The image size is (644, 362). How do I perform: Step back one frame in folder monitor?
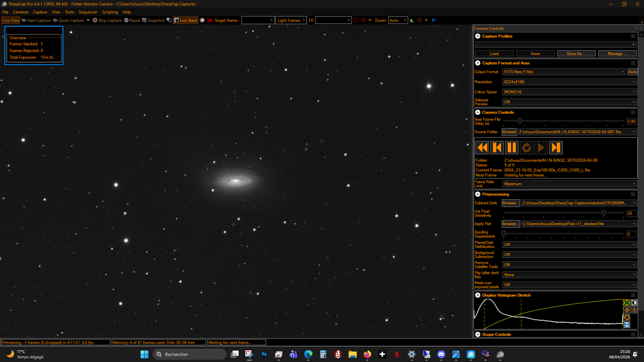pyautogui.click(x=497, y=148)
